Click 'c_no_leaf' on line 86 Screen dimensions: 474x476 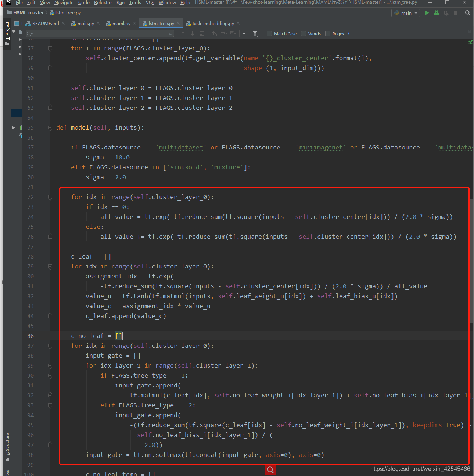tap(87, 336)
